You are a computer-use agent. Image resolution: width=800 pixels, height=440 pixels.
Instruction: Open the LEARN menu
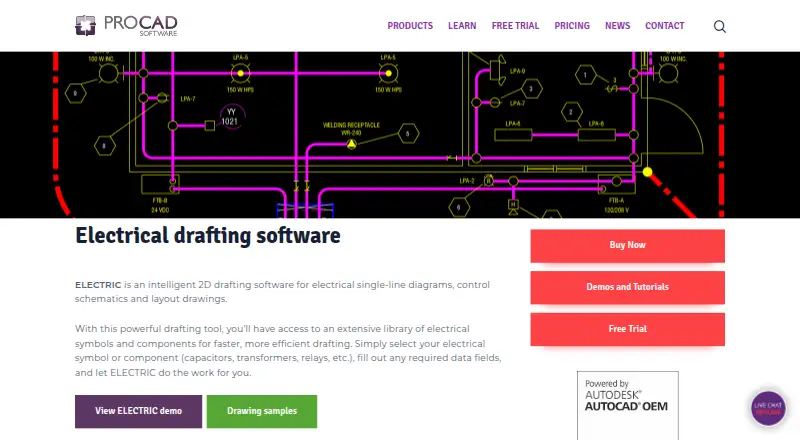pos(462,26)
